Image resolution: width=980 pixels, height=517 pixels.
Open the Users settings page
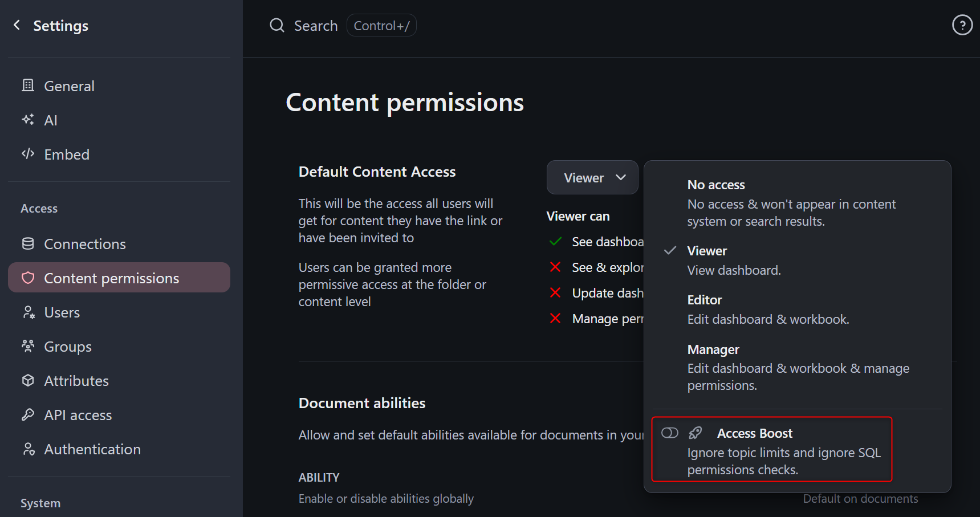62,312
